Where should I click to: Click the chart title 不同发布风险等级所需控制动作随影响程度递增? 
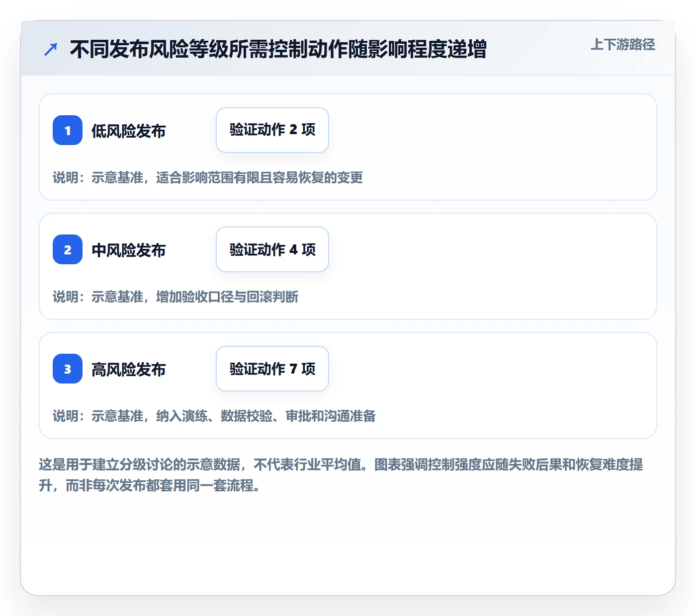pos(278,49)
